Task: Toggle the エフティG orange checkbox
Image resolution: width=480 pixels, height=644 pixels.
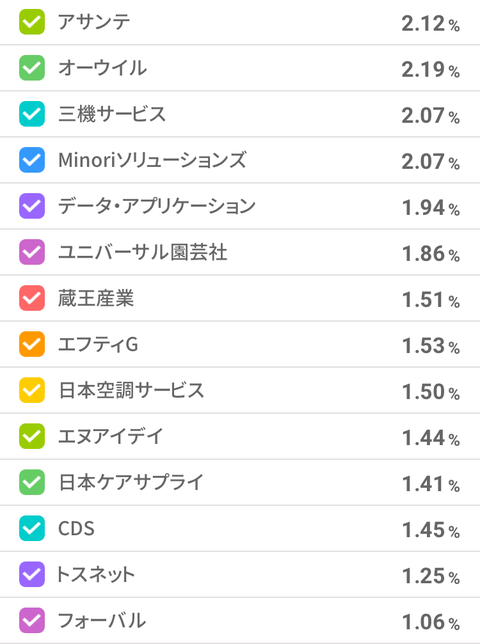Action: pos(32,344)
